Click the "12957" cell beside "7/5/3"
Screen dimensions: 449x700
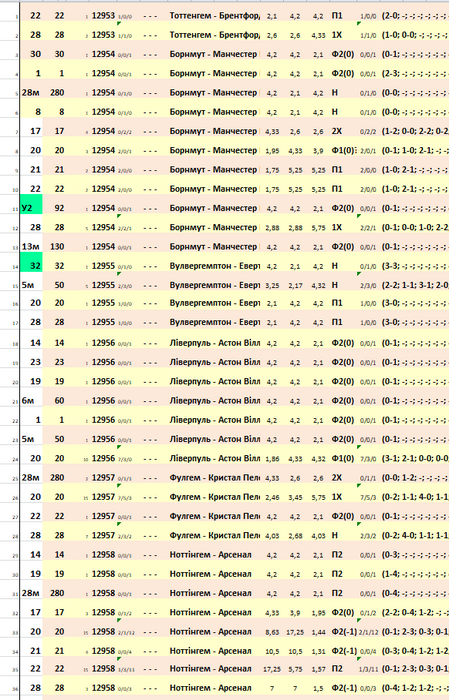tap(103, 497)
